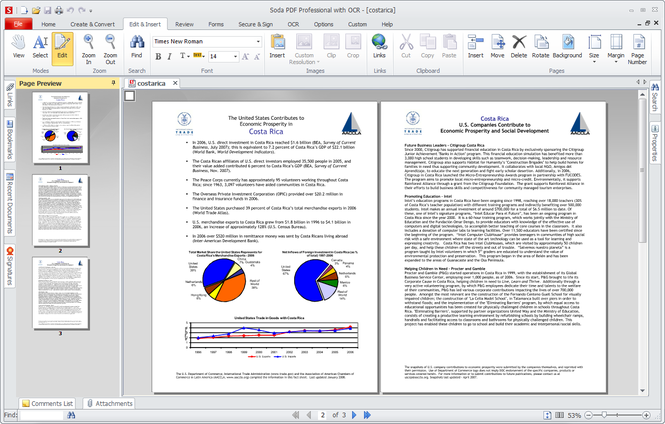Click the Find text input field
The image size is (665, 424).
41,415
